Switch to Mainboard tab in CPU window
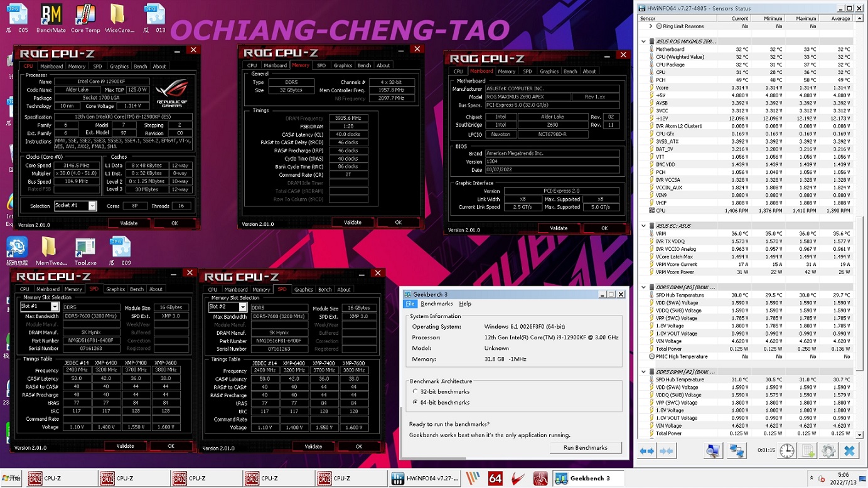Screen dimensions: 868x488 51,66
